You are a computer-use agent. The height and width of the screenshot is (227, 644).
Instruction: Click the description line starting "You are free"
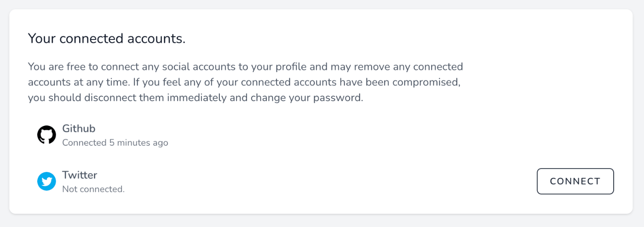pos(245,67)
